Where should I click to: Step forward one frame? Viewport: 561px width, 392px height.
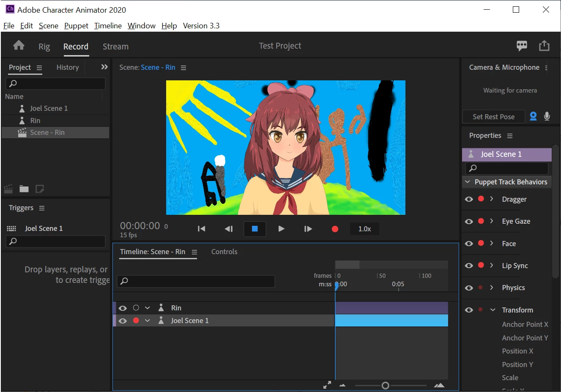tap(308, 229)
